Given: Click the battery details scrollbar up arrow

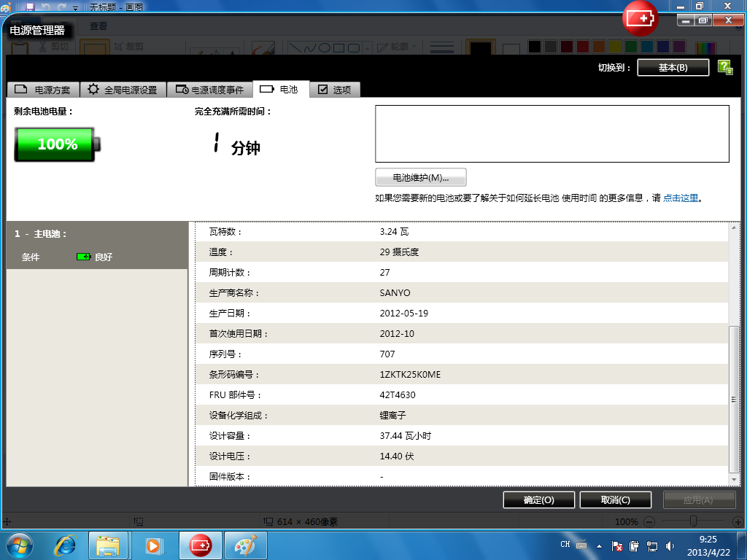Looking at the screenshot, I should click(x=734, y=228).
